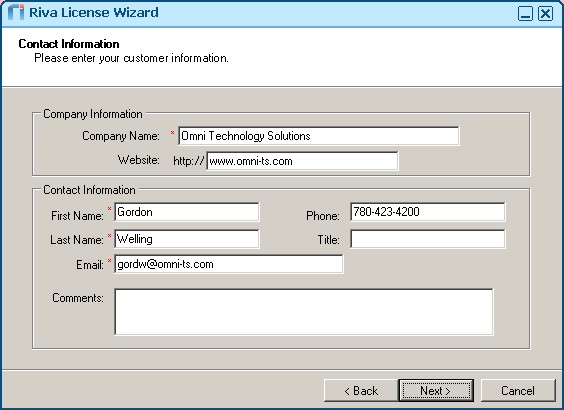Screen dimensions: 564x410
Task: Minimize the Riva License Wizard window
Action: (525, 14)
